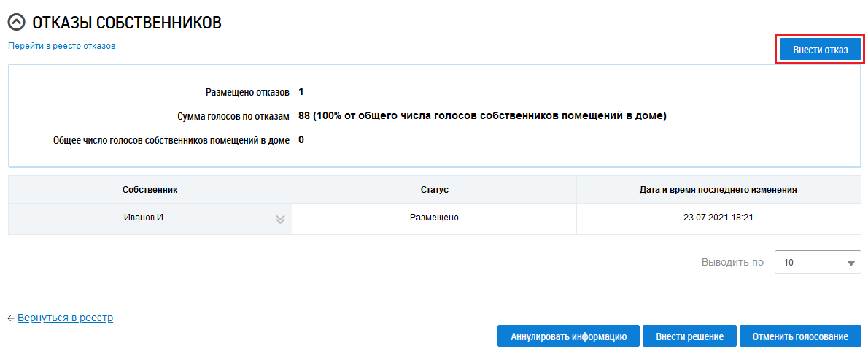Click the back arrow beside Вернуться в реестр
868x354 pixels.
(x=11, y=318)
